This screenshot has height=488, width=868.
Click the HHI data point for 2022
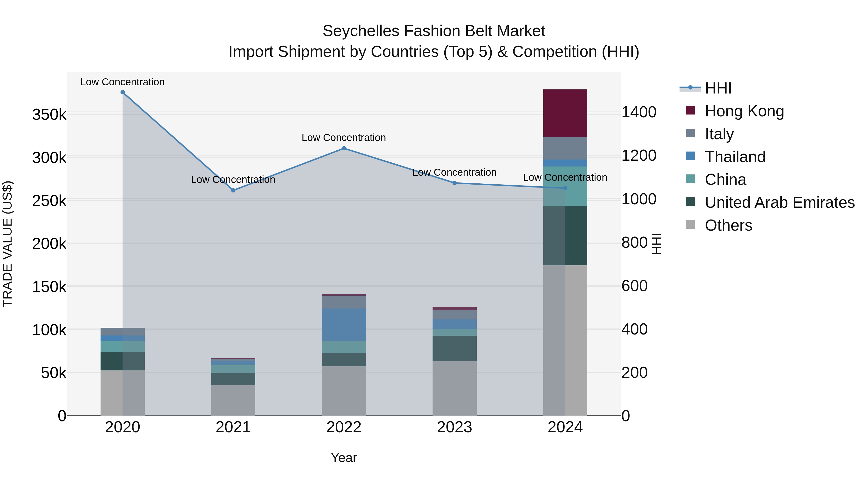point(344,148)
